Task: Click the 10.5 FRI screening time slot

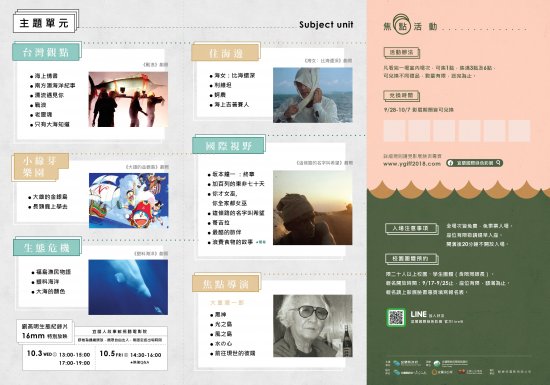Action: [130, 357]
